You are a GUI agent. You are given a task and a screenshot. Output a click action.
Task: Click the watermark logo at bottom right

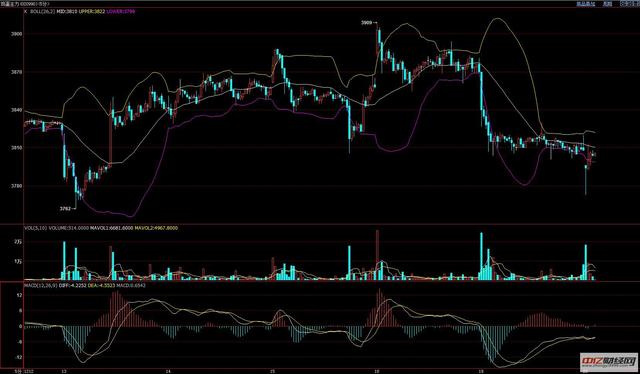(x=608, y=361)
